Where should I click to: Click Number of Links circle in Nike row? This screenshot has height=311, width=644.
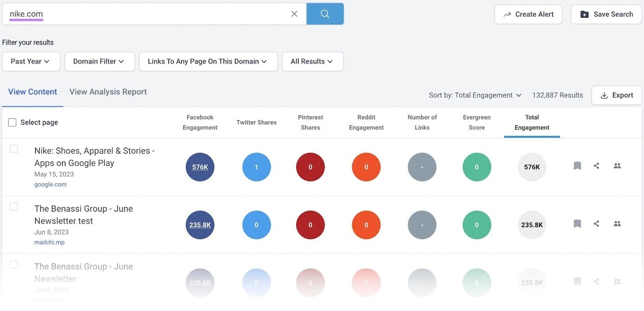422,167
